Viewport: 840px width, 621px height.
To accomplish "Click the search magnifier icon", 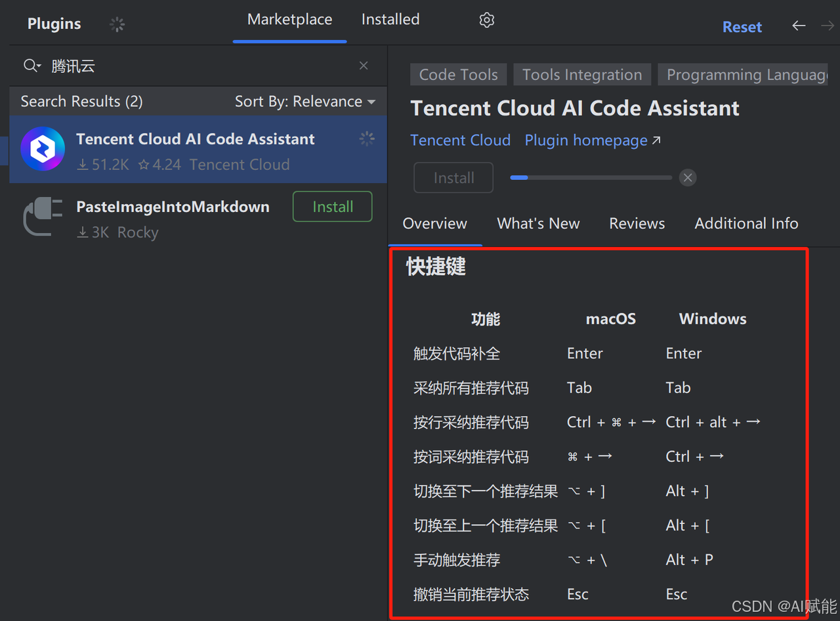I will [x=31, y=66].
